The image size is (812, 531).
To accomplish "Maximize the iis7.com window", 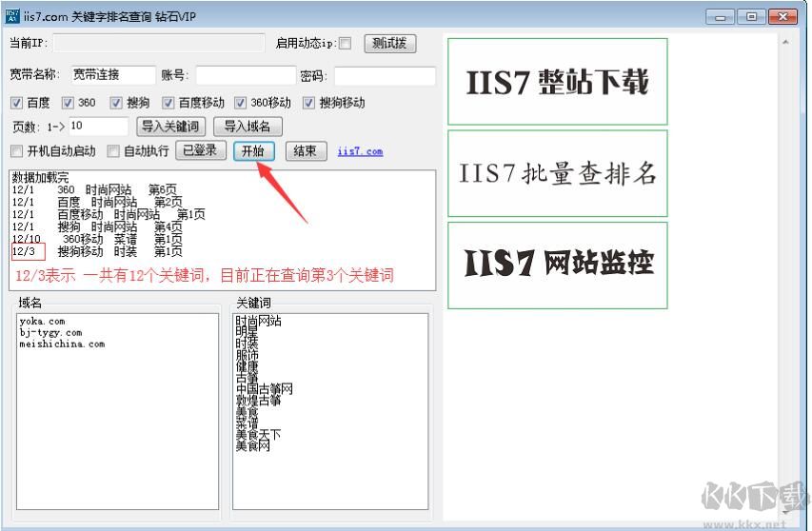I will (751, 17).
